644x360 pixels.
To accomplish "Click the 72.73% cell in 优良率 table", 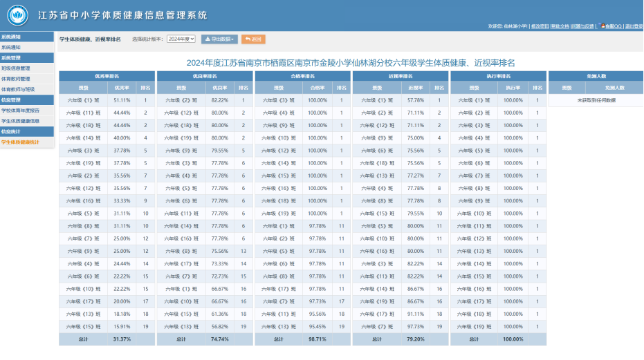I will pyautogui.click(x=220, y=276).
